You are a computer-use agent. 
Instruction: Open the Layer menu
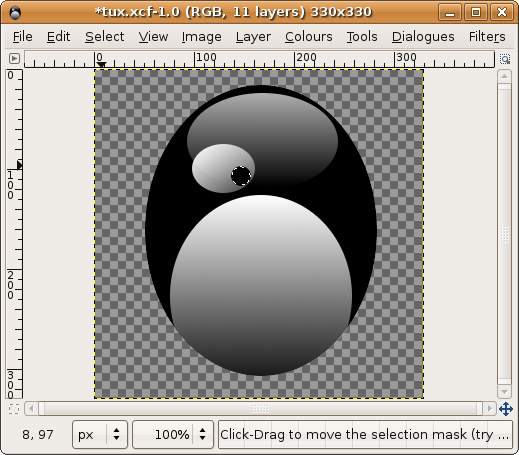(x=253, y=37)
